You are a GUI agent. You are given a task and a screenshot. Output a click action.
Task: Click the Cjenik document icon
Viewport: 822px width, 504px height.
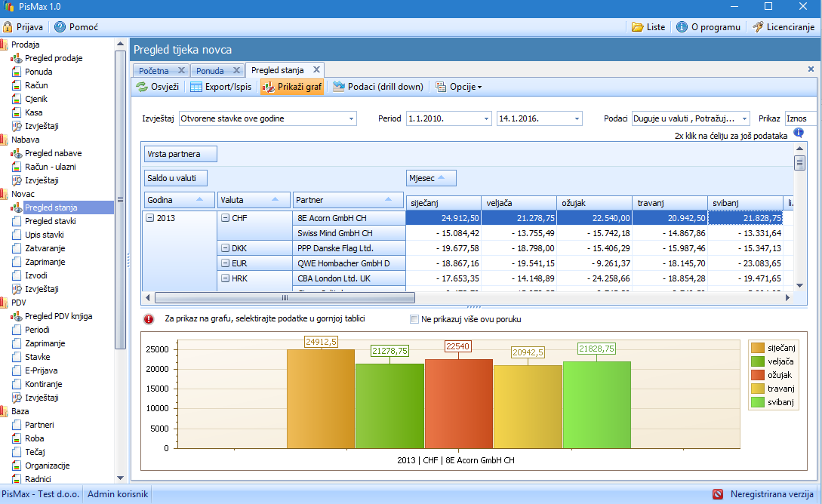(17, 99)
